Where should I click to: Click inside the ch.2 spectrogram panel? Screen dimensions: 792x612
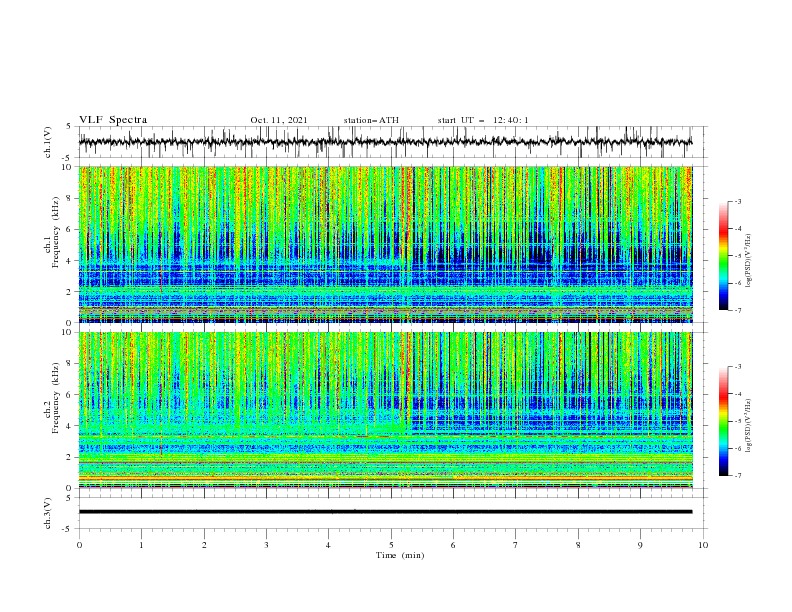pyautogui.click(x=385, y=410)
